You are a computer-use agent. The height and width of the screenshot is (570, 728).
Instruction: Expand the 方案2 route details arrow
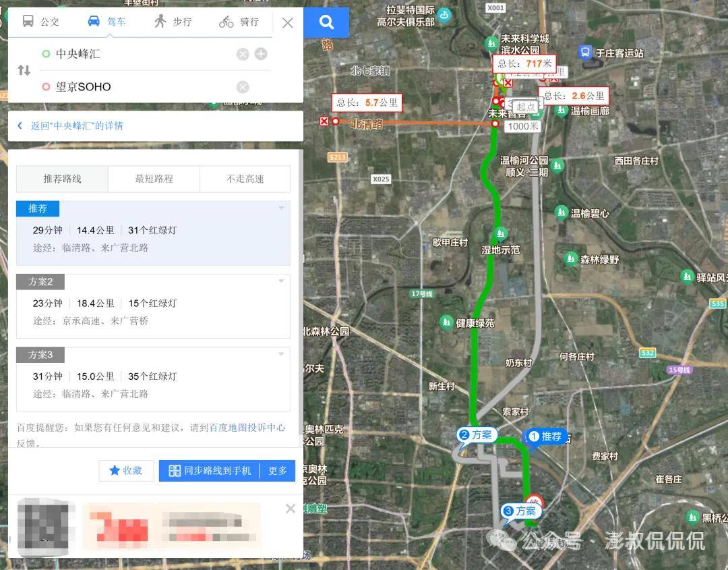tap(281, 281)
